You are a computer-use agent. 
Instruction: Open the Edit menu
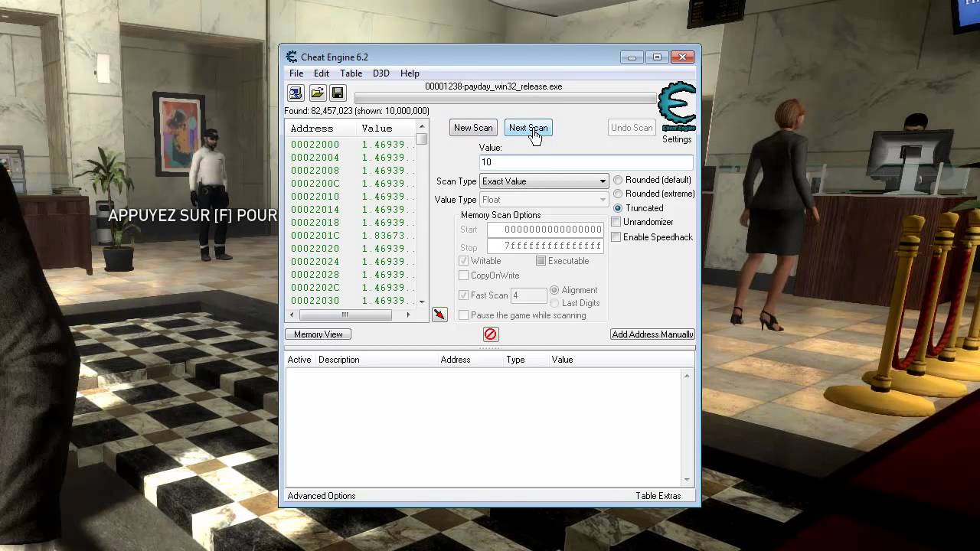point(322,73)
